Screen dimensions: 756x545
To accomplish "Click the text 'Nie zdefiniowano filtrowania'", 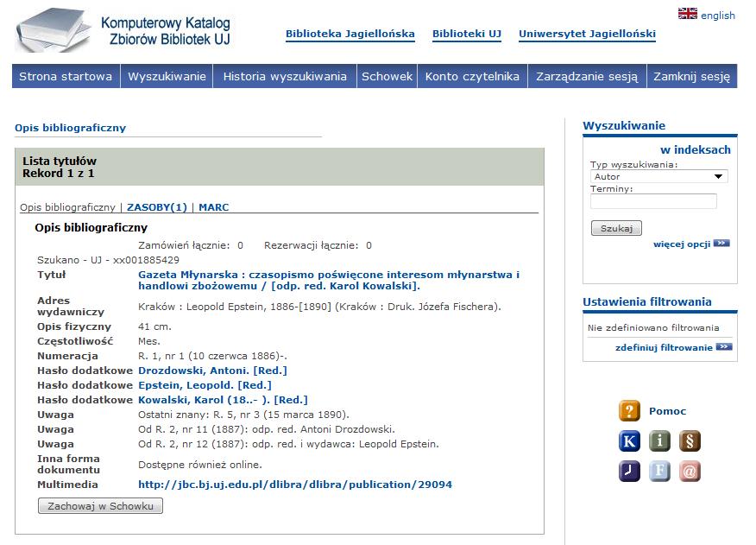I will 653,327.
